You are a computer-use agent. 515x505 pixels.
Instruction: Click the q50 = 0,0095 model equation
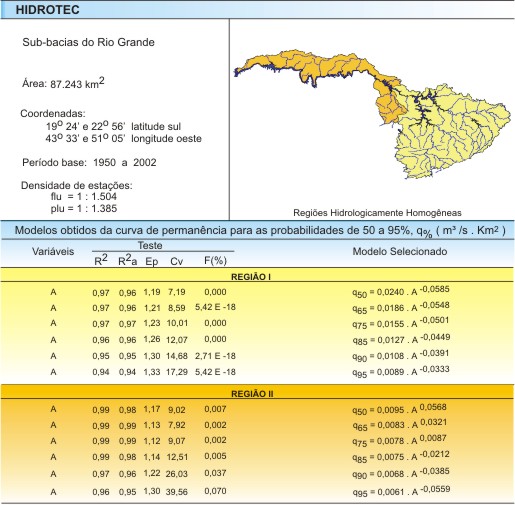pos(399,409)
